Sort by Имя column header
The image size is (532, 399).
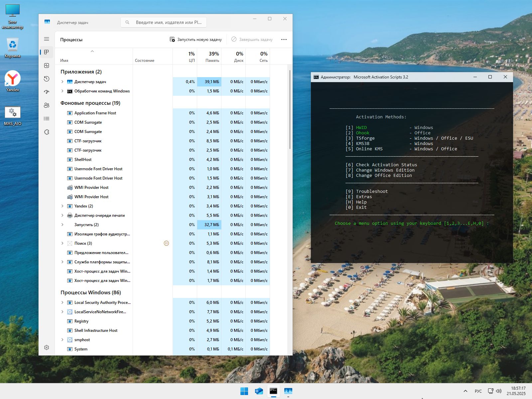tap(94, 56)
